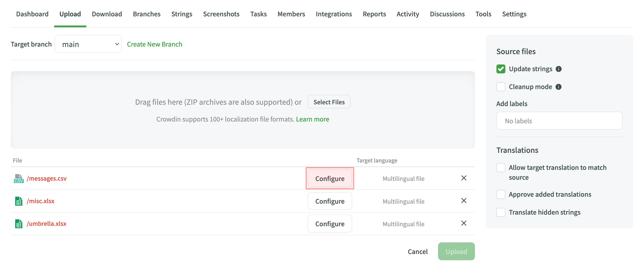The width and height of the screenshot is (644, 271).
Task: Click the No labels input field
Action: coord(559,121)
